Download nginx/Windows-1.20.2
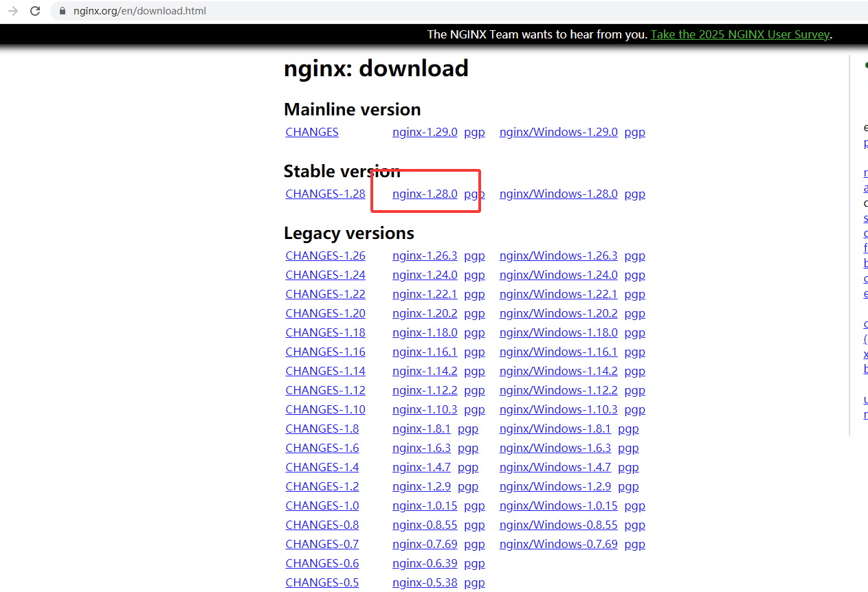Viewport: 868px width, 592px height. point(559,313)
